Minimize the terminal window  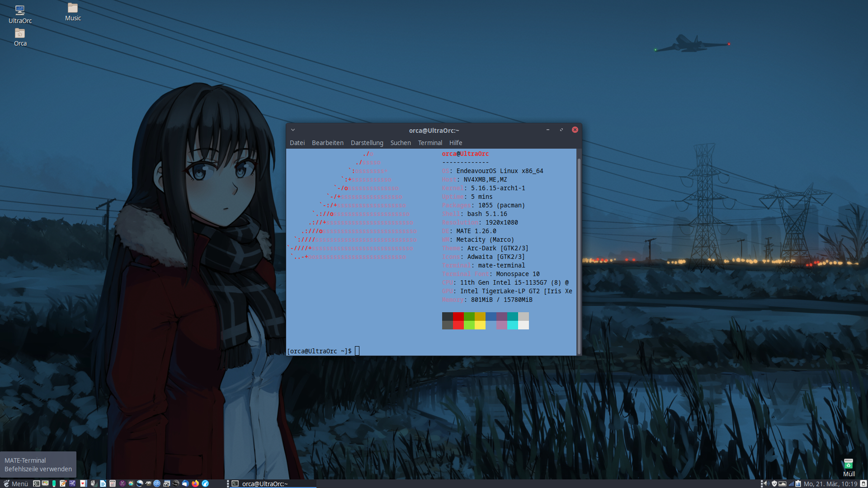point(548,130)
